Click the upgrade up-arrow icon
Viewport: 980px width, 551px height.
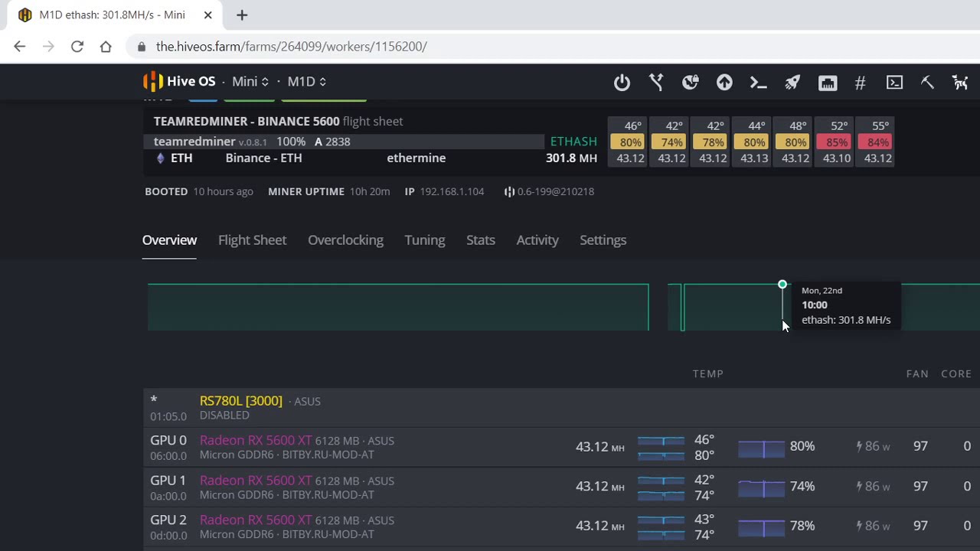724,83
